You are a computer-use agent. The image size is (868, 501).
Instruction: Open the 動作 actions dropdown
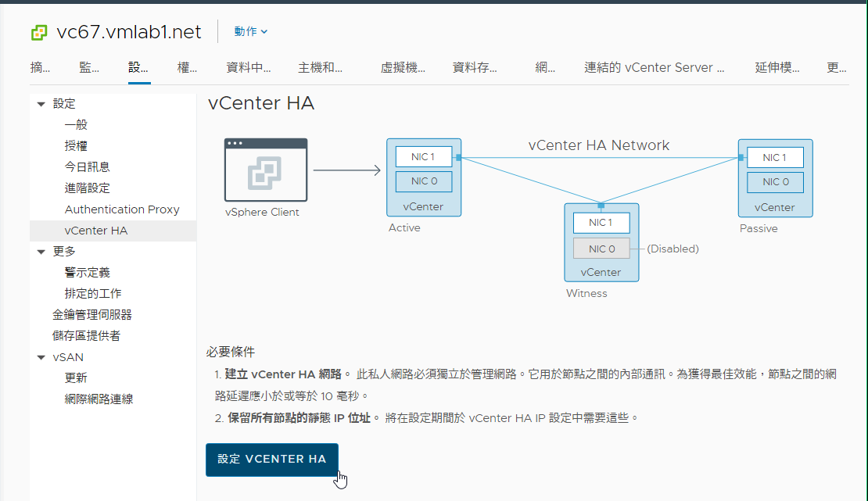(x=250, y=31)
